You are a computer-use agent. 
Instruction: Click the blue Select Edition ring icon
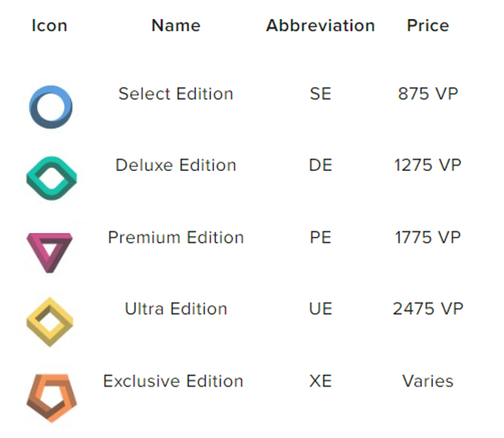pos(51,107)
